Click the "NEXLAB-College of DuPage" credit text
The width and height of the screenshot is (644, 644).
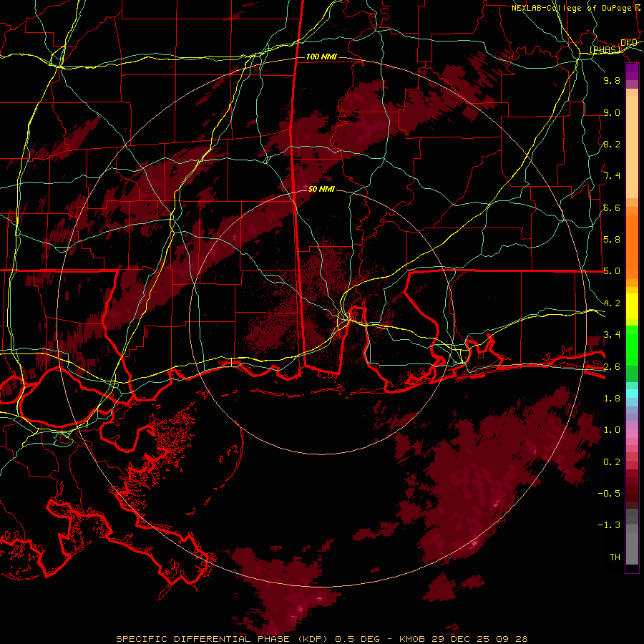572,8
